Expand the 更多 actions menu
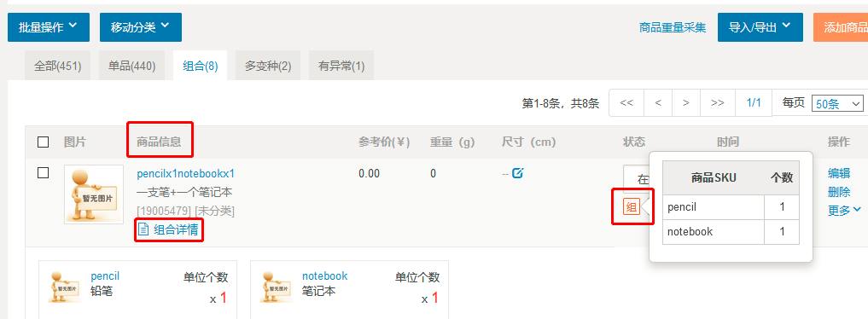 coord(844,210)
